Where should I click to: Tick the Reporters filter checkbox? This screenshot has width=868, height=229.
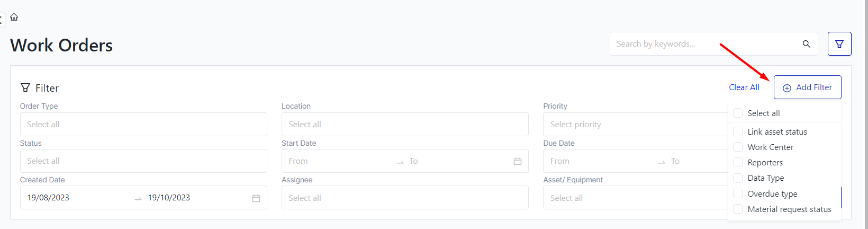click(x=738, y=162)
